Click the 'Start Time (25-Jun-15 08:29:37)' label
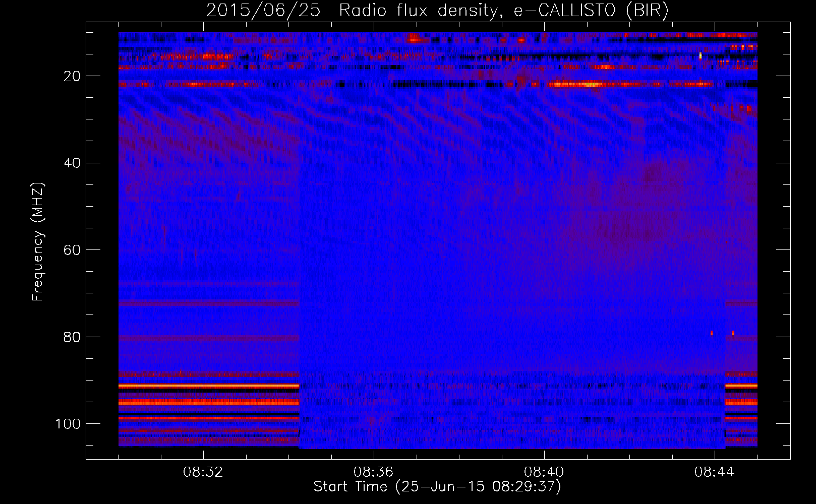The width and height of the screenshot is (816, 504). (437, 487)
